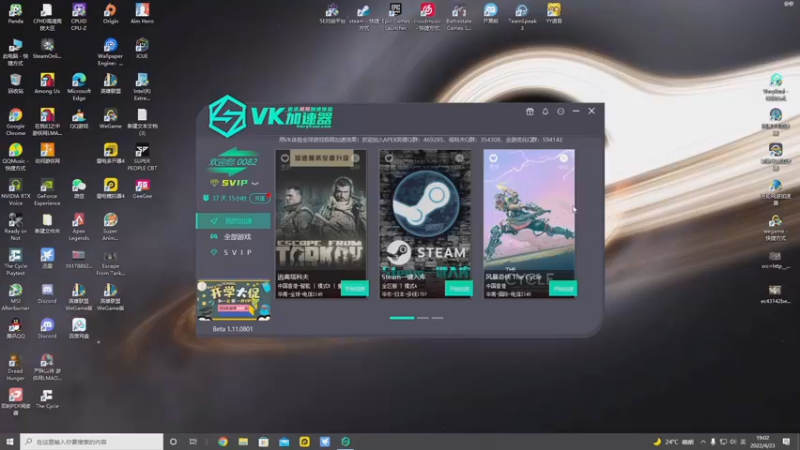Open the Windows Start menu

[x=9, y=442]
